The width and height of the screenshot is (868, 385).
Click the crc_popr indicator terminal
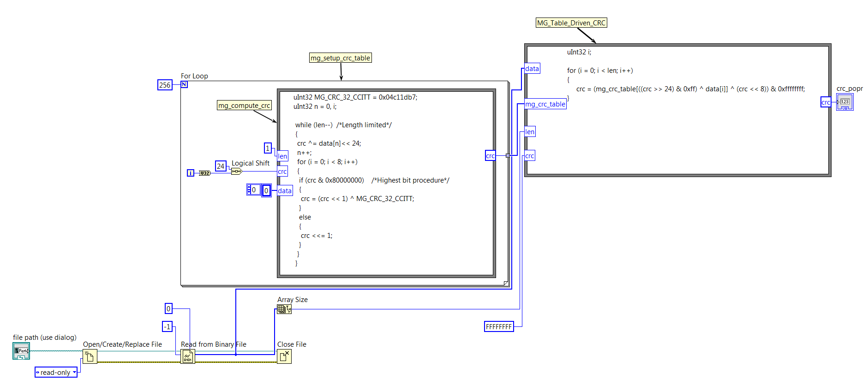click(845, 102)
